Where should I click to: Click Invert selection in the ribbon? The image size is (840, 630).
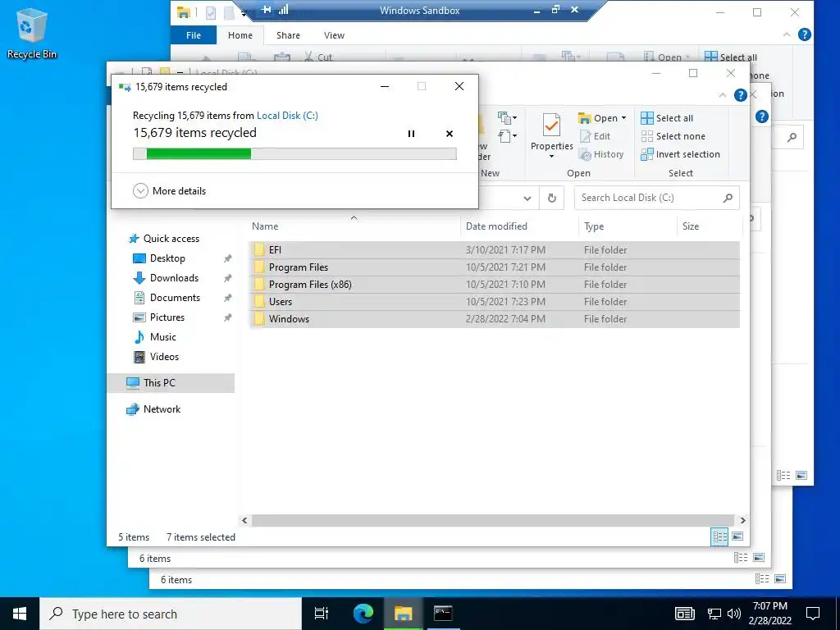point(680,154)
